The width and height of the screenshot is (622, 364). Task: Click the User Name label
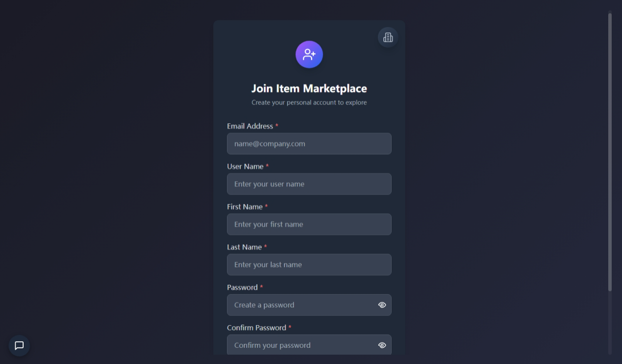point(245,167)
